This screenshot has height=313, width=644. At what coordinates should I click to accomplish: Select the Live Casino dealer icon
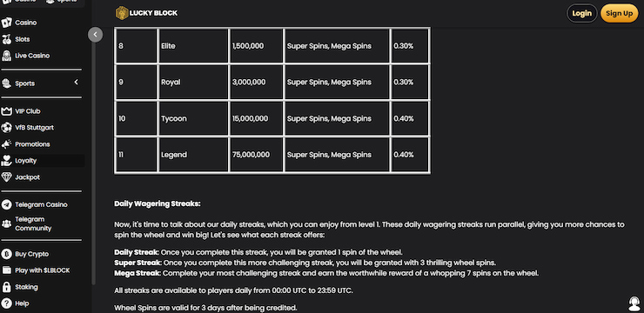tap(7, 56)
